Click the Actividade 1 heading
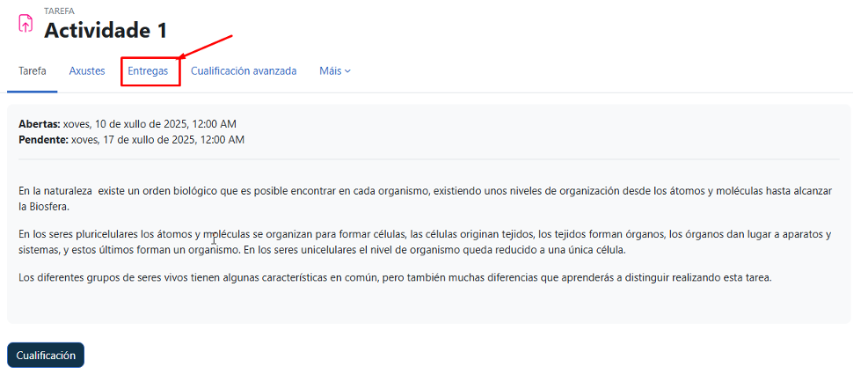Viewport: 868px width, 382px height. [x=106, y=30]
